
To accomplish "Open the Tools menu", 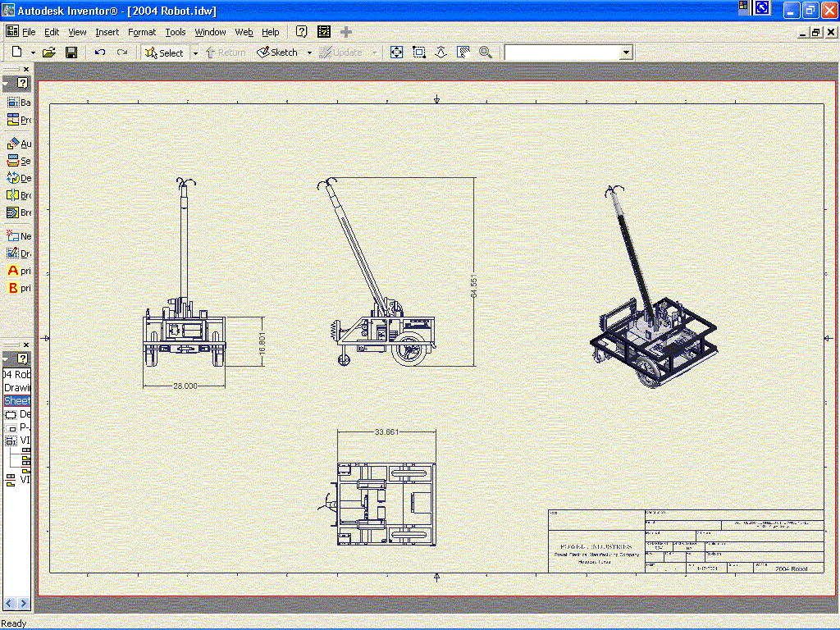I will tap(176, 32).
